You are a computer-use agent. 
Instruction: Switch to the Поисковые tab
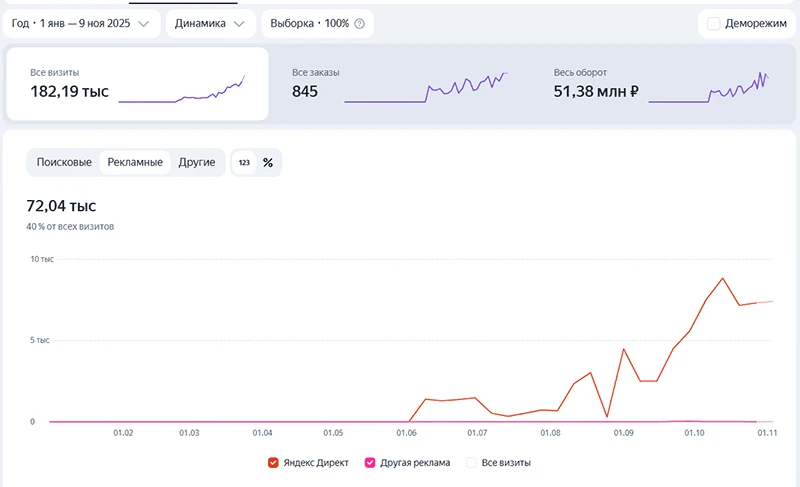[64, 162]
